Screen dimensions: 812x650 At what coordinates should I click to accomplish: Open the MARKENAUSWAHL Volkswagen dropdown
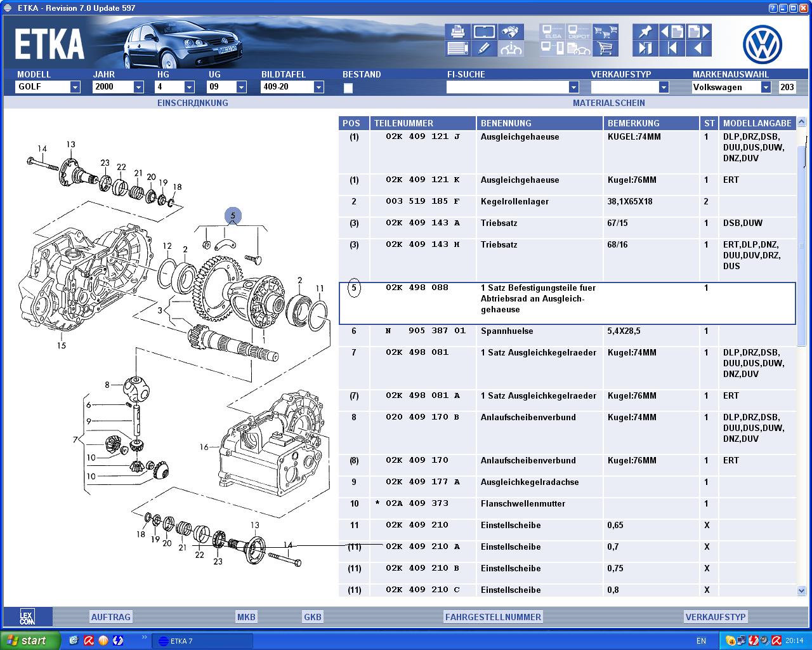(766, 88)
